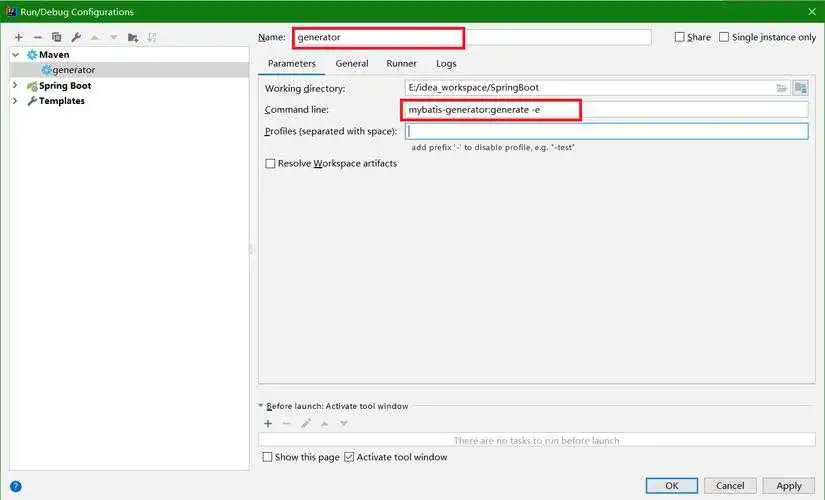Image resolution: width=825 pixels, height=500 pixels.
Task: Expand the Templates node
Action: click(15, 101)
